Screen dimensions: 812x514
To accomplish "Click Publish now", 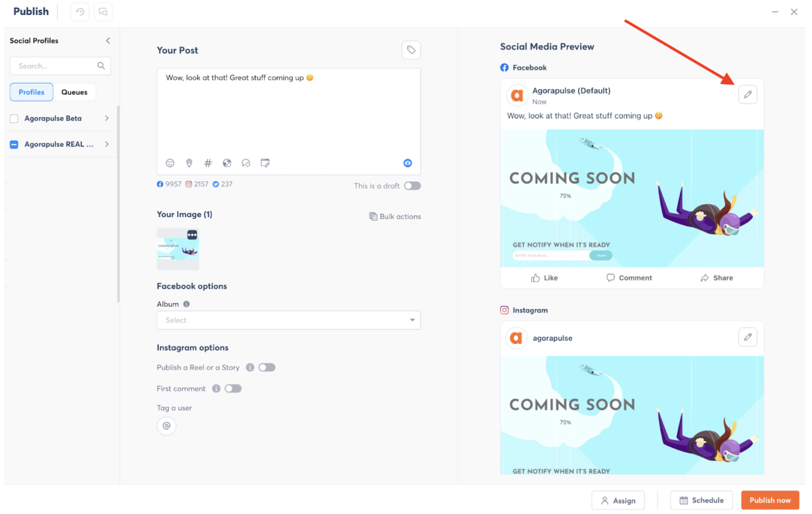I will point(770,500).
